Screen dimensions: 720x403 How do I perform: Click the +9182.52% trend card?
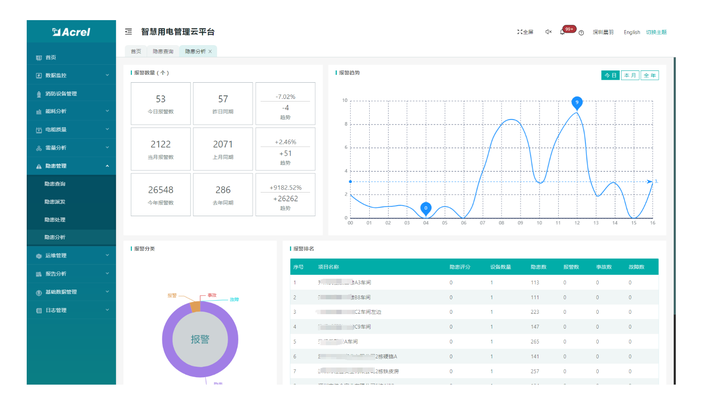pyautogui.click(x=285, y=195)
